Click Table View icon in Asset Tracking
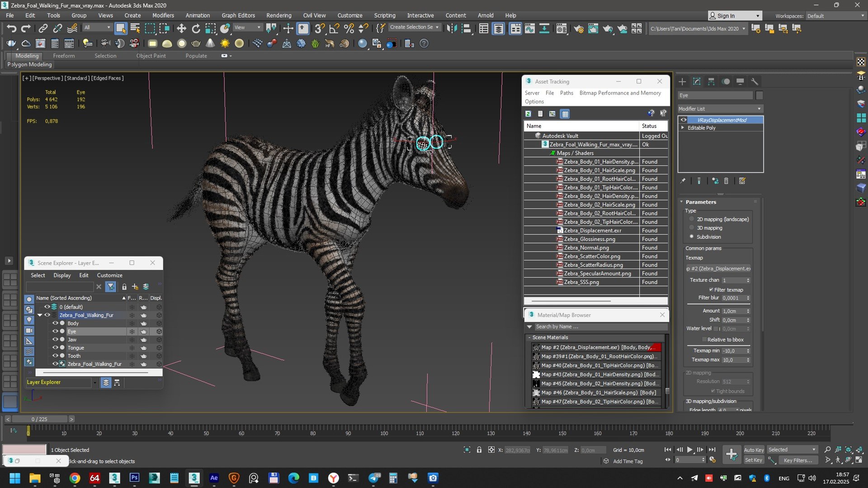 click(565, 114)
